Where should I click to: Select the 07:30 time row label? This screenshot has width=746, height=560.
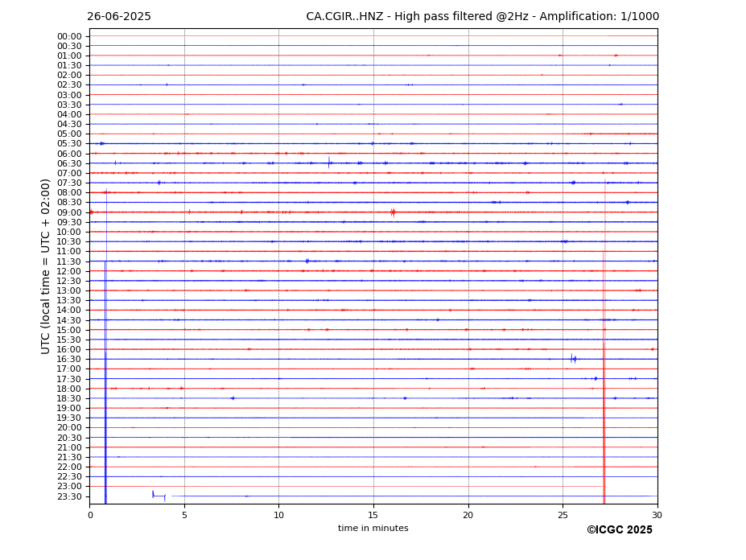click(69, 183)
